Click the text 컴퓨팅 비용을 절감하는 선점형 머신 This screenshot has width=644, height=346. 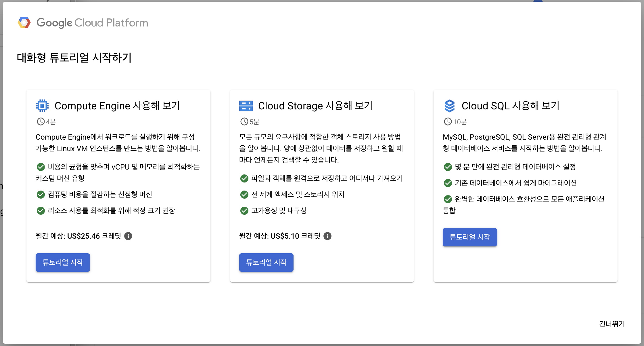point(100,195)
